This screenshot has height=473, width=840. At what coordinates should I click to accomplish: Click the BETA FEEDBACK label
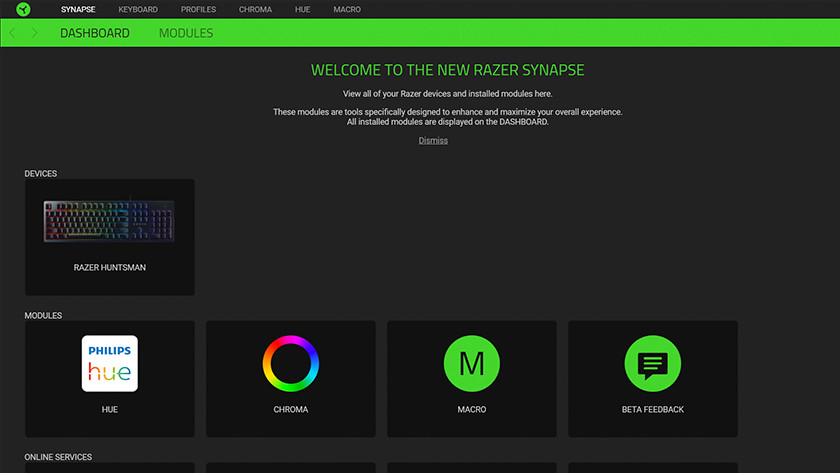tap(652, 409)
